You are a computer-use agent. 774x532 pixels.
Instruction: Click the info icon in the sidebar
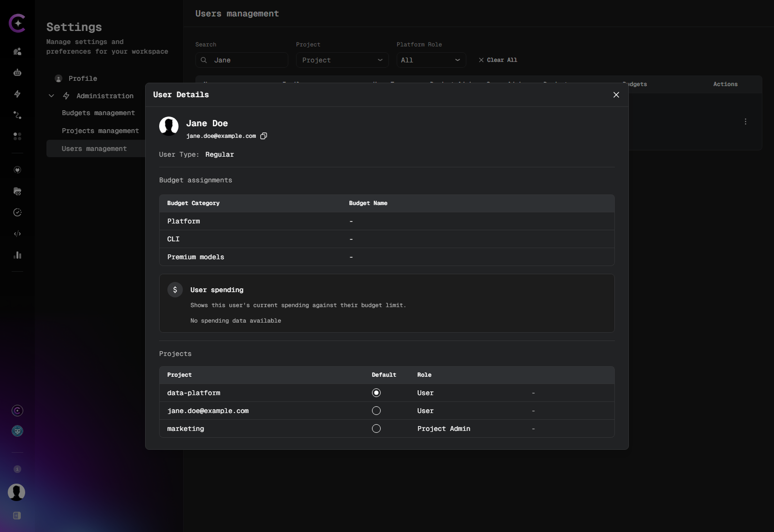[17, 469]
